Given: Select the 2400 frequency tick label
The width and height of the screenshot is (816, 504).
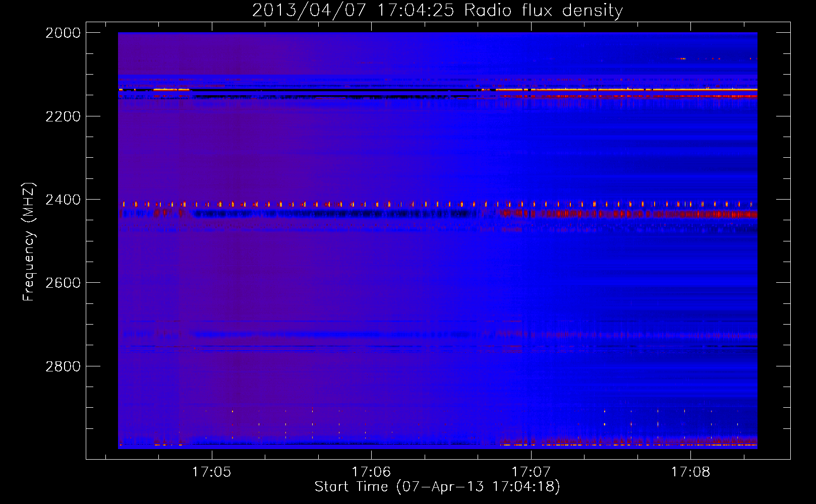Looking at the screenshot, I should (63, 200).
